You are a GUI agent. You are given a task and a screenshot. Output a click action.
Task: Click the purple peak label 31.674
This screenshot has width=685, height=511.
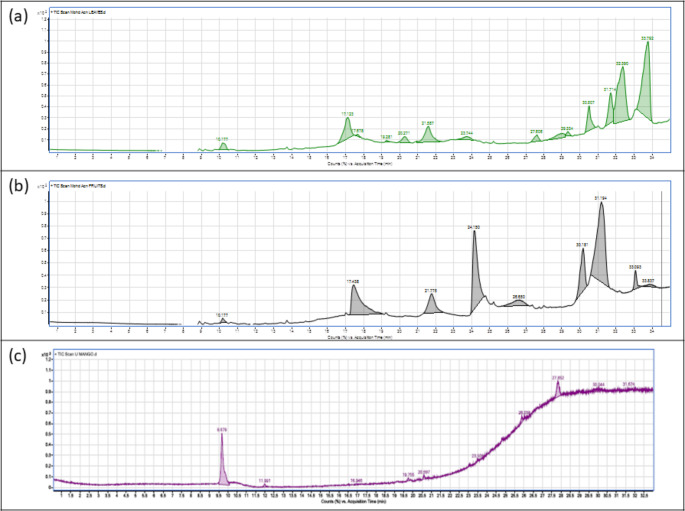(x=629, y=384)
